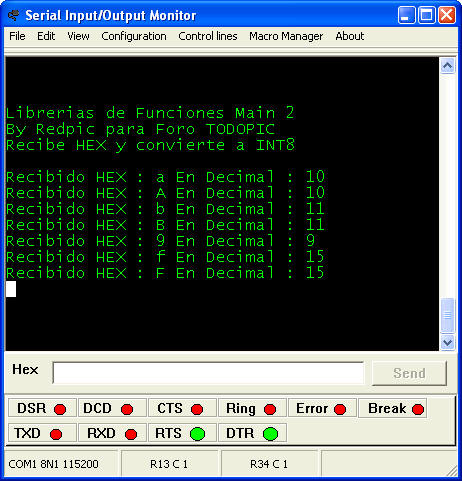This screenshot has height=481, width=462.
Task: Expand the Control lines menu
Action: click(x=208, y=36)
